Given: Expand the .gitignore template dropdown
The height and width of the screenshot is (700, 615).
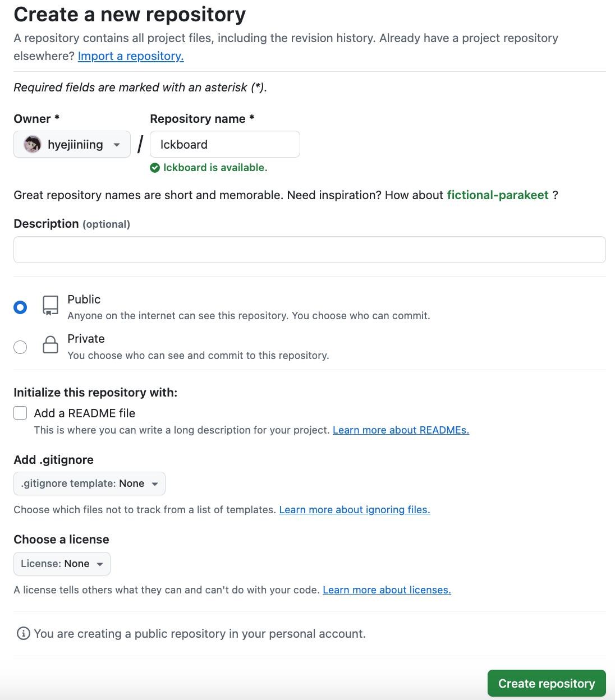Looking at the screenshot, I should tap(89, 483).
